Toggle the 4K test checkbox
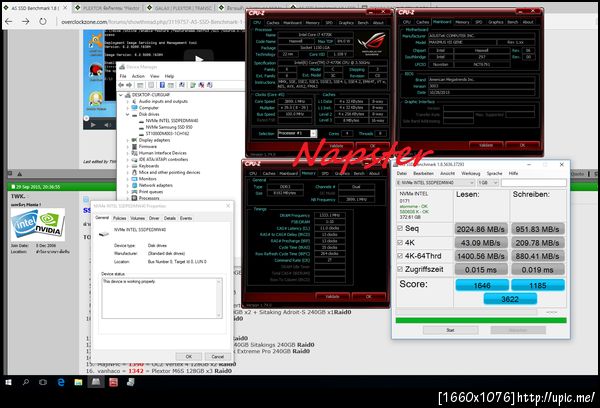This screenshot has width=600, height=408. click(x=400, y=242)
